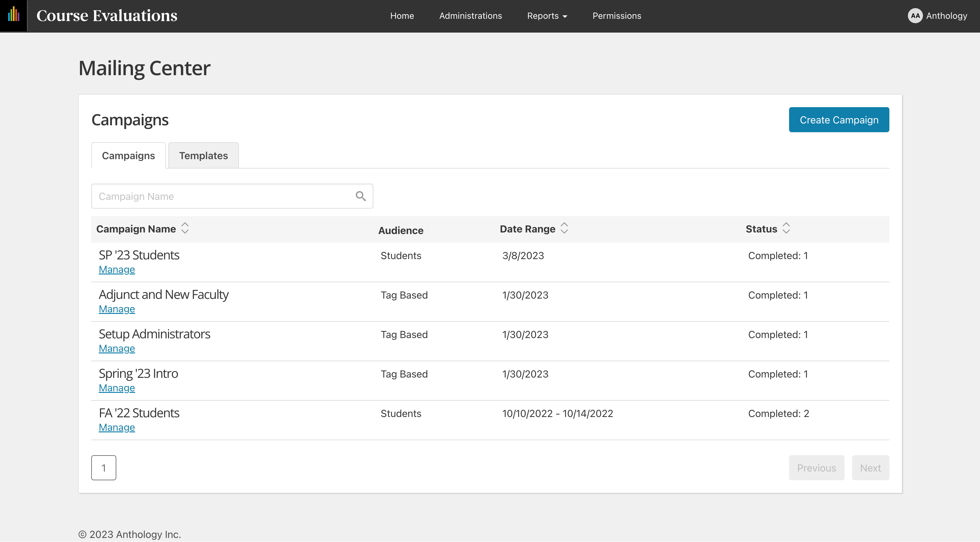Click the Next page button
Image resolution: width=980 pixels, height=542 pixels.
tap(871, 468)
